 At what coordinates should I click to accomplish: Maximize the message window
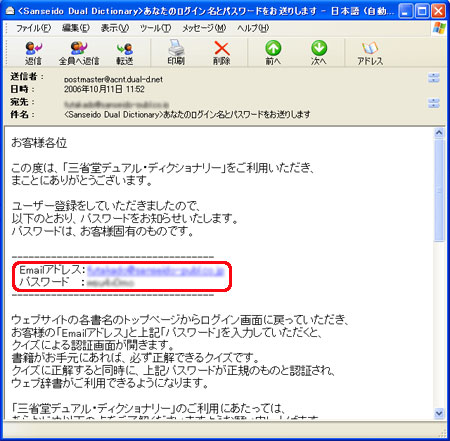[422, 11]
